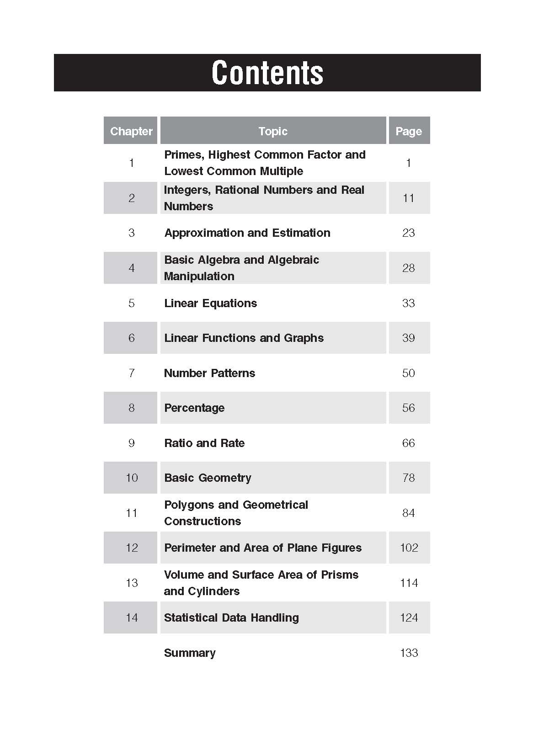Viewport: 533px width, 756px height.
Task: Open Polygons and Geometrical Constructions
Action: point(236,513)
